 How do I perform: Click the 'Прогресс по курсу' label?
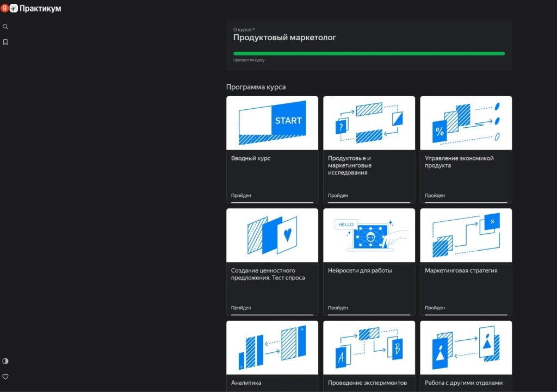pos(249,60)
